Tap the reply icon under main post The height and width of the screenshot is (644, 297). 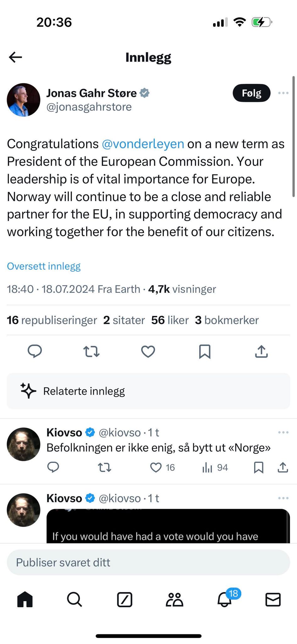(35, 351)
